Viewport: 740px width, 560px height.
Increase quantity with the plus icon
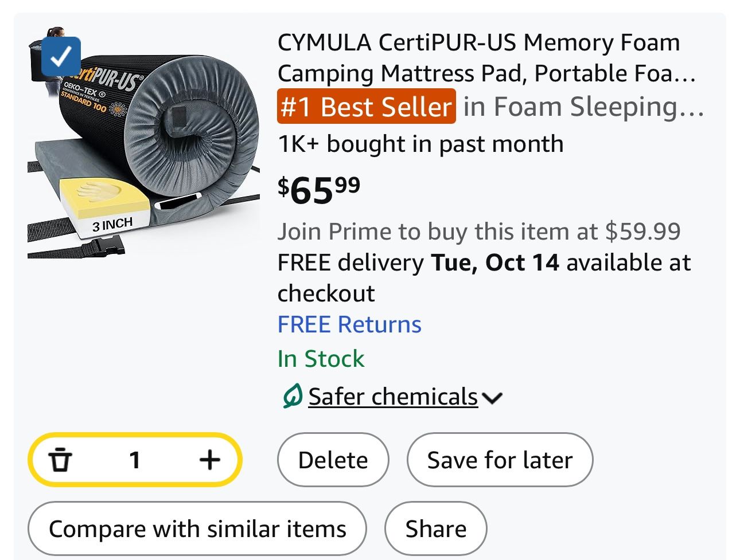point(209,460)
